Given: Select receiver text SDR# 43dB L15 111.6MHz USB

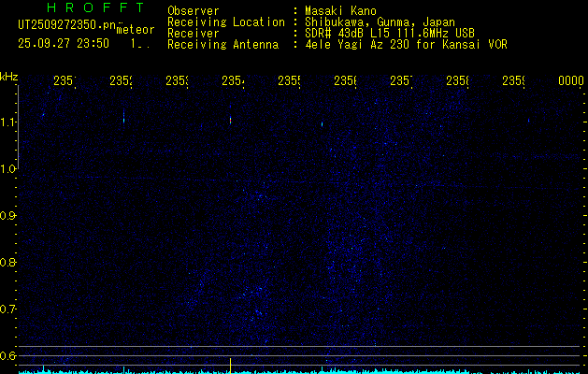Looking at the screenshot, I should pos(390,34).
